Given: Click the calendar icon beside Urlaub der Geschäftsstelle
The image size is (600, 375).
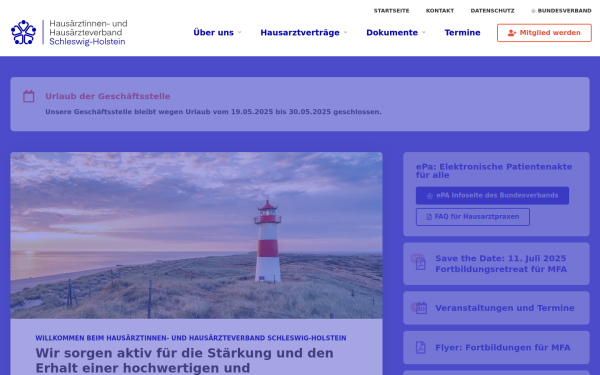Looking at the screenshot, I should pos(29,96).
